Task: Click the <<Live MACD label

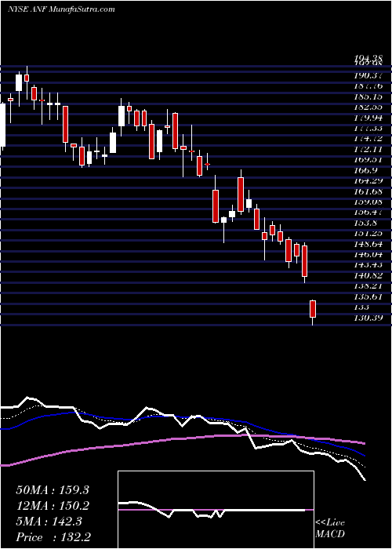Action: click(330, 529)
